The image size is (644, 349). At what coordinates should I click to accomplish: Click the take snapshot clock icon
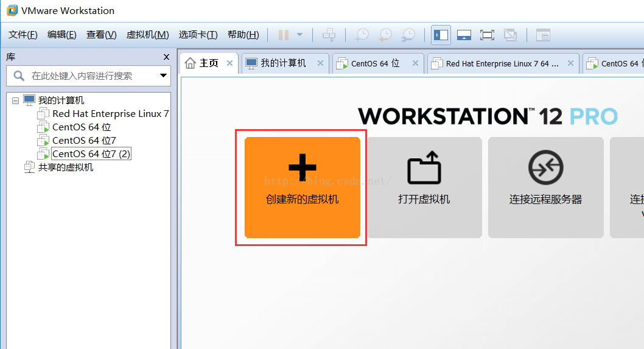coord(362,35)
